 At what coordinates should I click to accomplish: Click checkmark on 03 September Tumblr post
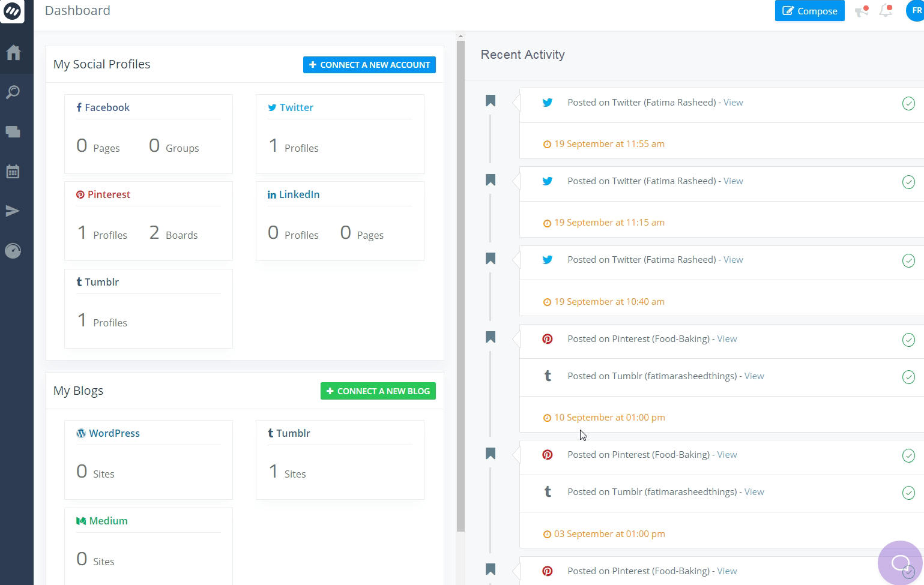click(908, 493)
